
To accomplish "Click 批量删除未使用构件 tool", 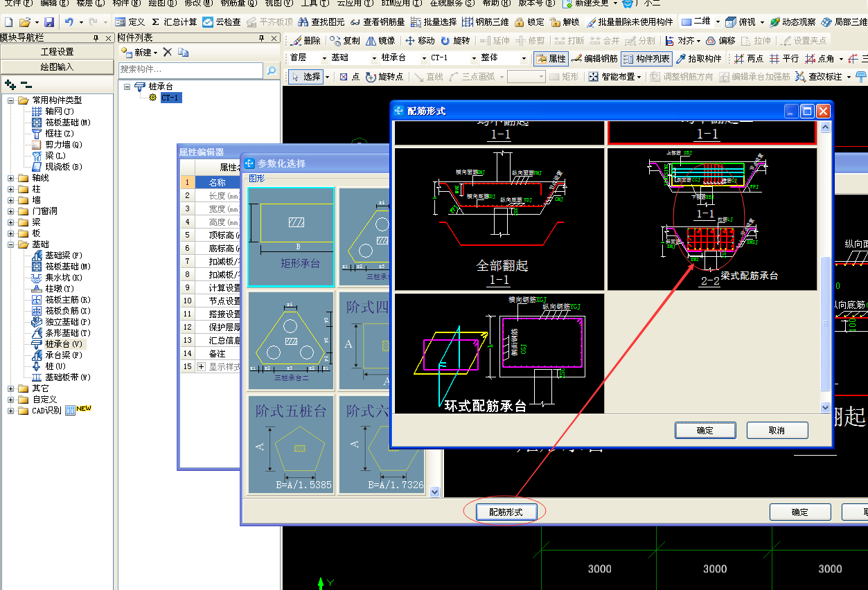I will click(x=629, y=22).
